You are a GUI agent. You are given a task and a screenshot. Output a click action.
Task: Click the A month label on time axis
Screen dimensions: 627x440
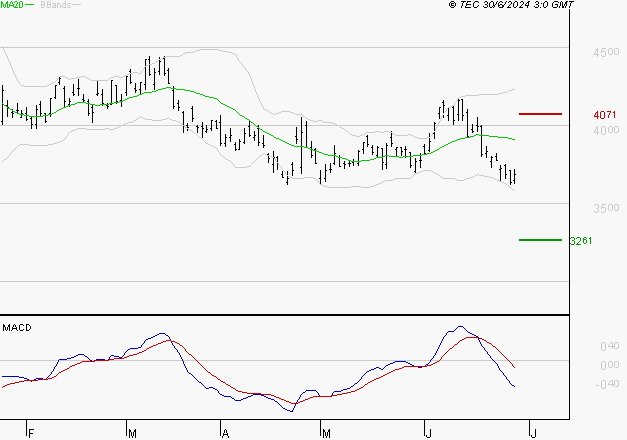[x=225, y=434]
